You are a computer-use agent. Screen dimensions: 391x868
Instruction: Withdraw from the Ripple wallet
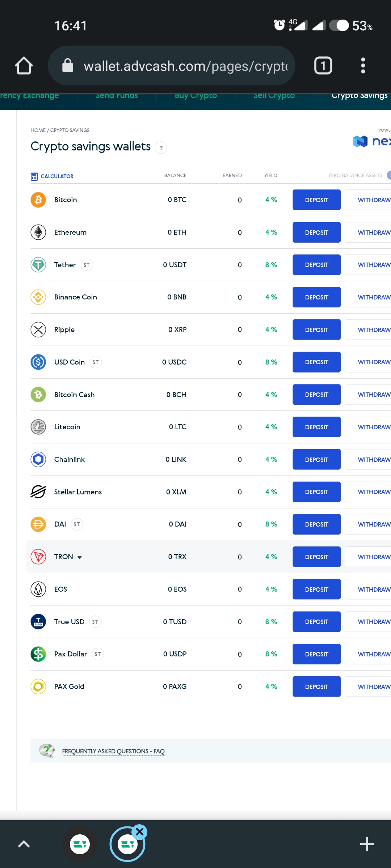coord(368,329)
